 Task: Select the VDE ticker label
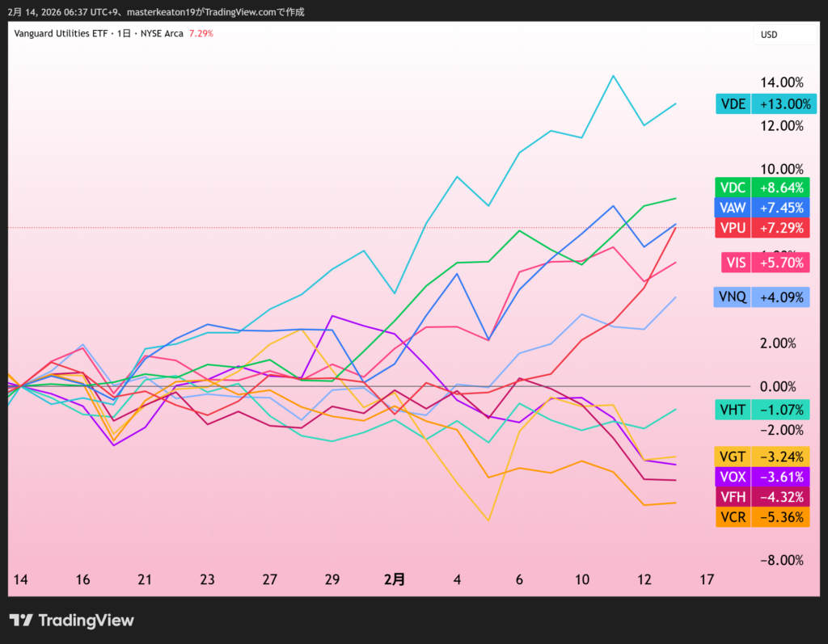click(x=733, y=103)
